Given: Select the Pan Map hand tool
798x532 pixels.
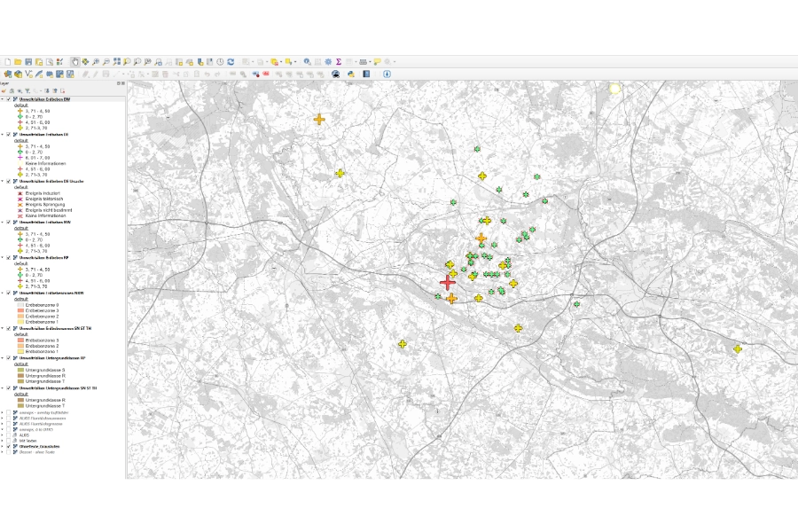Looking at the screenshot, I should (x=74, y=61).
